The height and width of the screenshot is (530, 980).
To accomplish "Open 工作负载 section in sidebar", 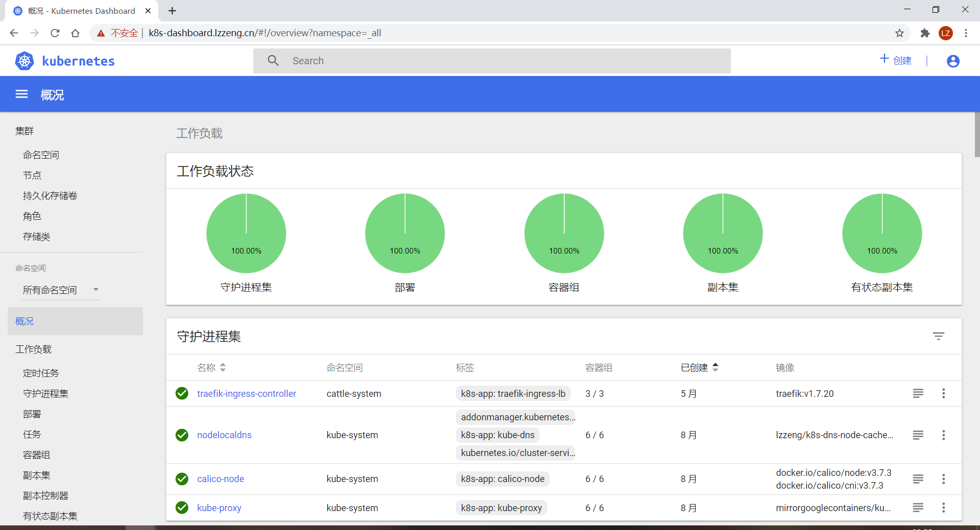I will (33, 349).
